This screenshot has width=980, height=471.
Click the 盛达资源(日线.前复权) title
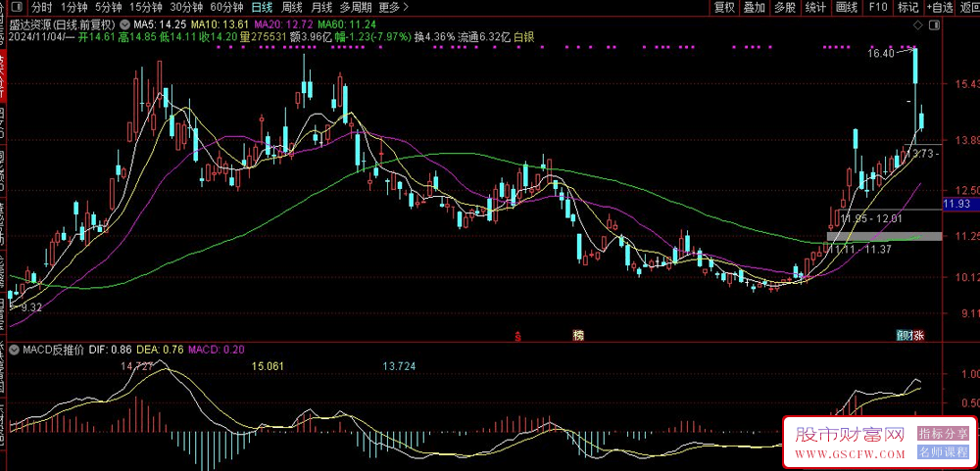point(63,25)
